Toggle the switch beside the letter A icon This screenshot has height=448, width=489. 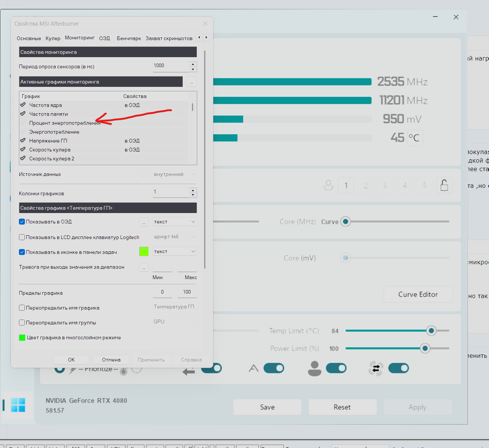pos(274,368)
